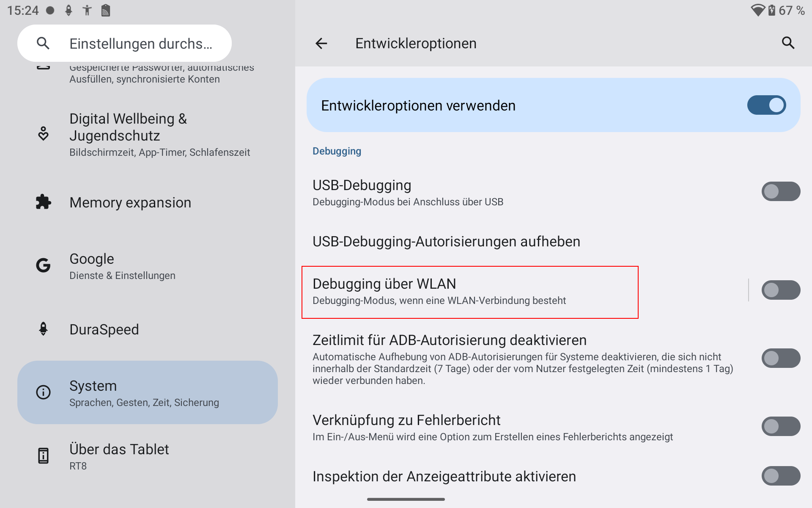Tap the Wi-Fi status bar icon
The height and width of the screenshot is (508, 812).
point(758,10)
